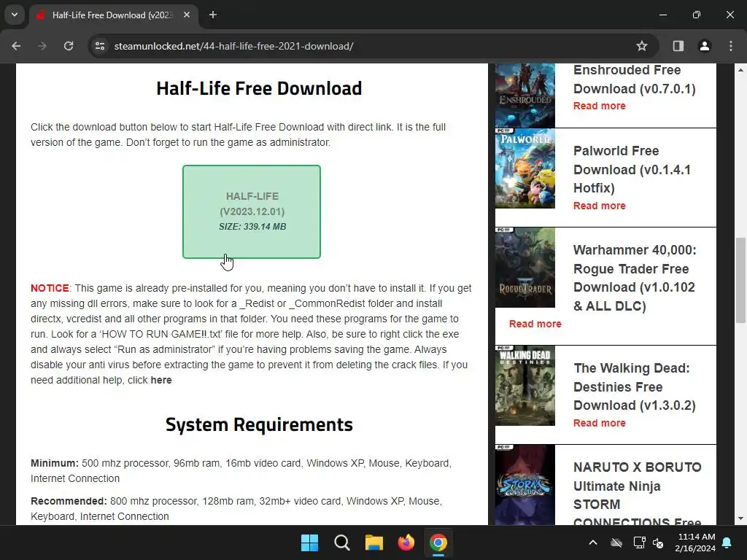Click the address bar URL

pyautogui.click(x=233, y=46)
